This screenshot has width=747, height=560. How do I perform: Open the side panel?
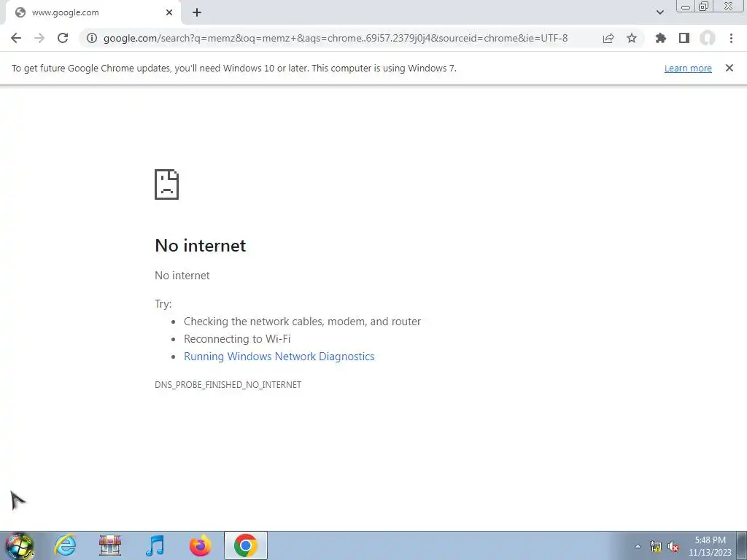684,38
